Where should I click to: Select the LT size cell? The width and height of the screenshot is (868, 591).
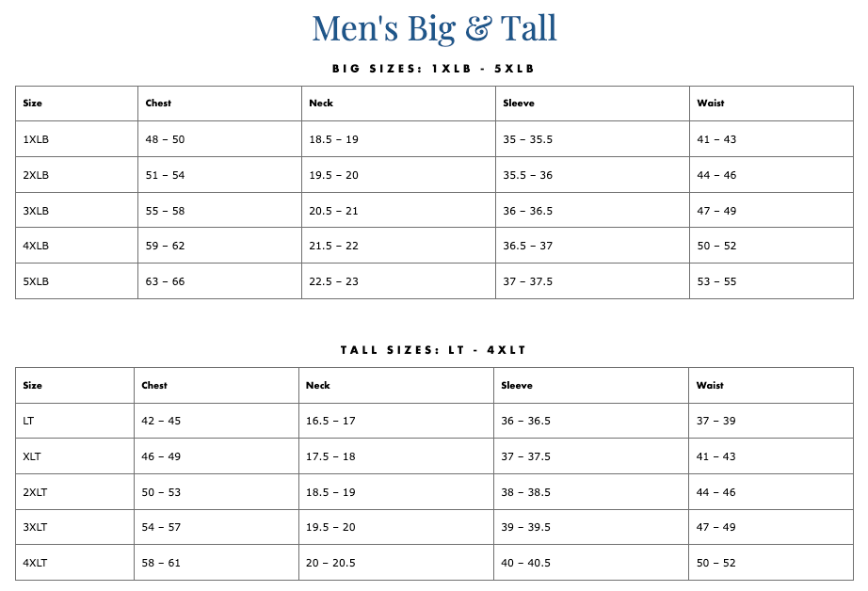[29, 422]
